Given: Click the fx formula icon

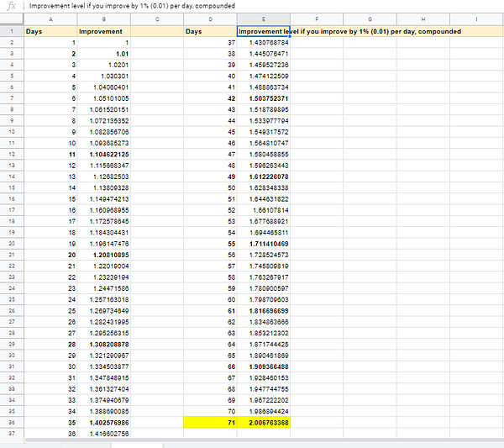Looking at the screenshot, I should [x=11, y=6].
